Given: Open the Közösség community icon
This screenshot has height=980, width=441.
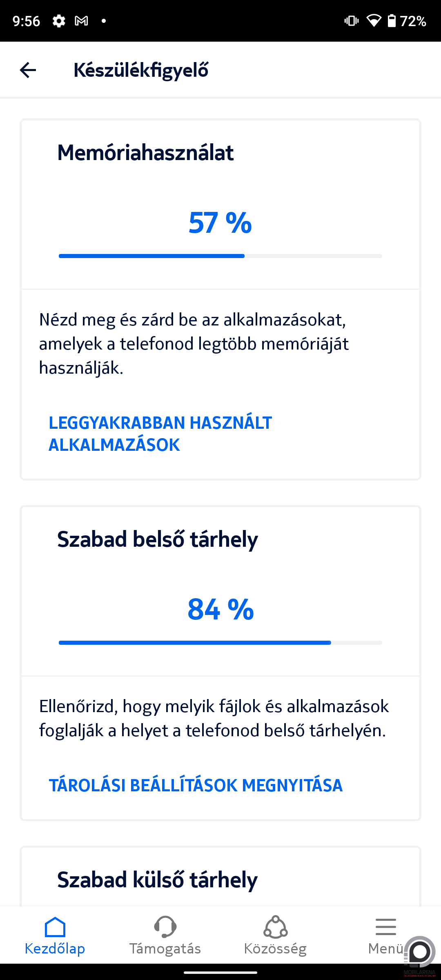Looking at the screenshot, I should [x=276, y=927].
